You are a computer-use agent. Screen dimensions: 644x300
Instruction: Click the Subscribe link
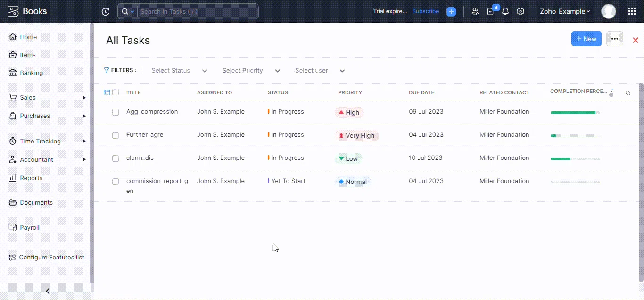click(425, 11)
